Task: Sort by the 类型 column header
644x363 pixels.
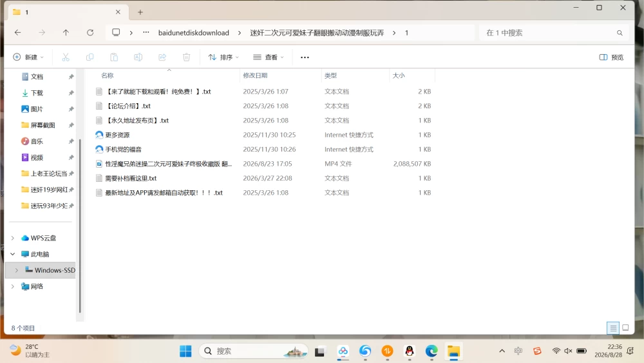Action: pos(330,75)
